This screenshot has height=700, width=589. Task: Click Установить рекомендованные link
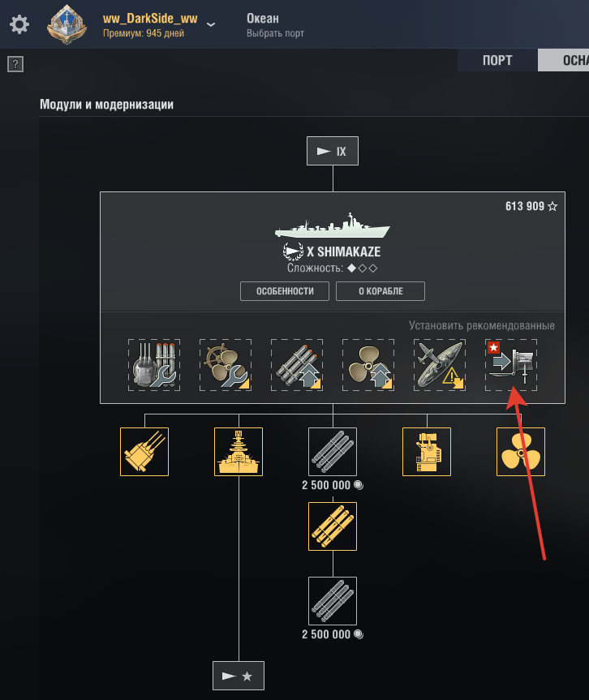[x=482, y=325]
